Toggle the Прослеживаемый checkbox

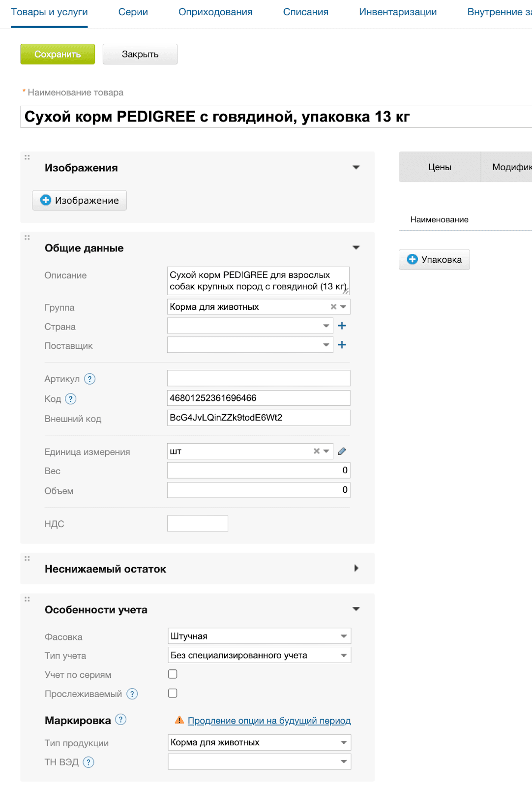(173, 693)
